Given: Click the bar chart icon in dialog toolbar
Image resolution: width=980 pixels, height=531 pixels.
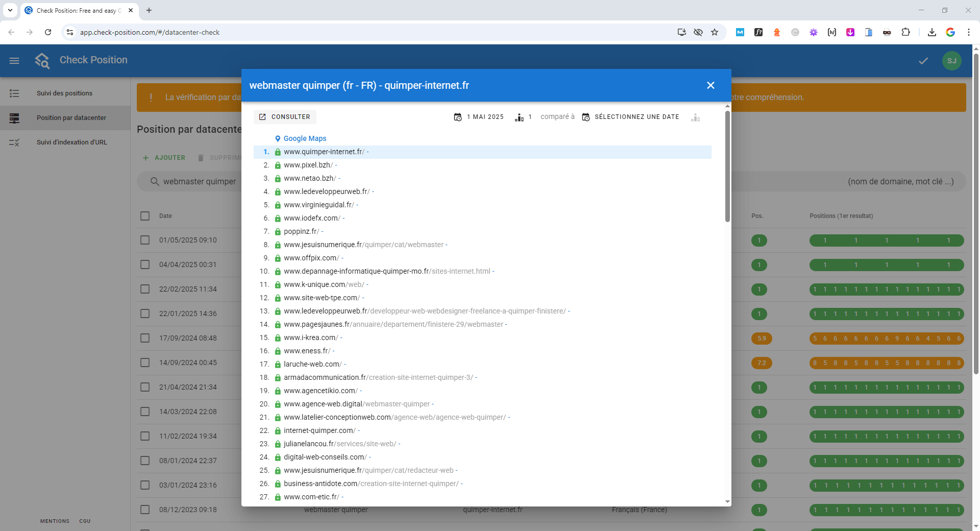Looking at the screenshot, I should (x=695, y=117).
